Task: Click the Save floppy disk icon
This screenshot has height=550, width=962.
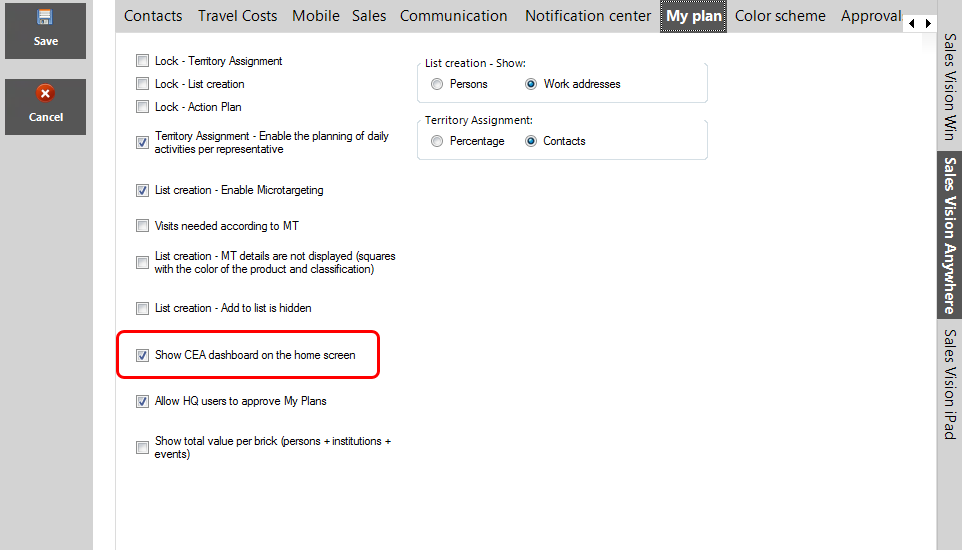Action: (45, 18)
